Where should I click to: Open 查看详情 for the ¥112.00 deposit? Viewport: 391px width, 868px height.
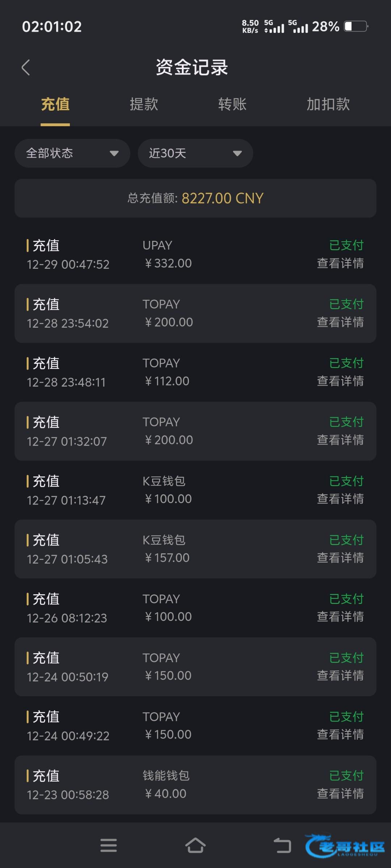point(340,381)
